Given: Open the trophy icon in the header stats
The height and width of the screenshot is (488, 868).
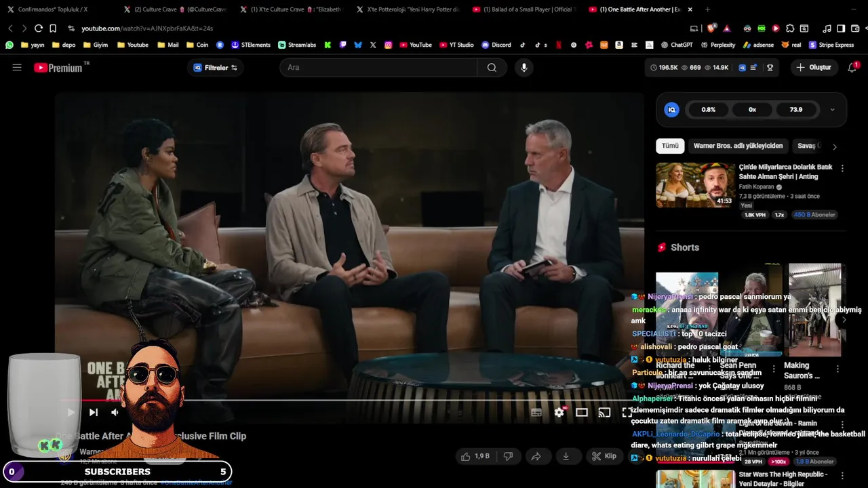Looking at the screenshot, I should click(770, 68).
